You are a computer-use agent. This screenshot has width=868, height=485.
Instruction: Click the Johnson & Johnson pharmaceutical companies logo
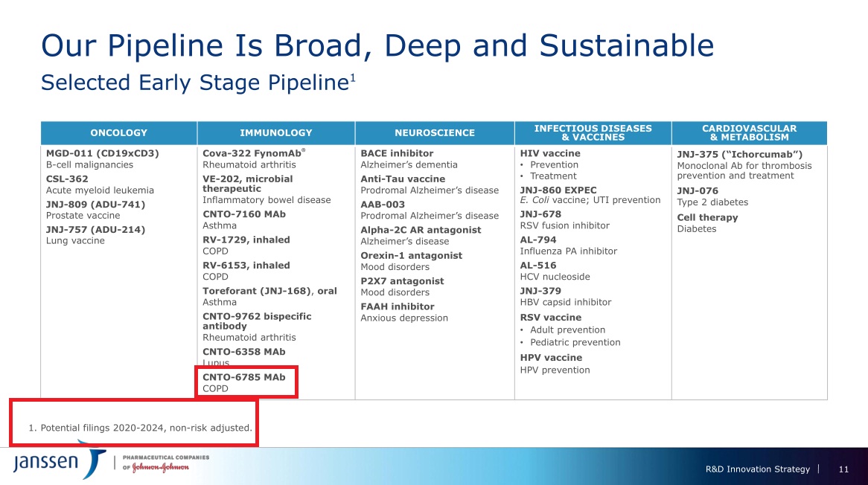[165, 463]
